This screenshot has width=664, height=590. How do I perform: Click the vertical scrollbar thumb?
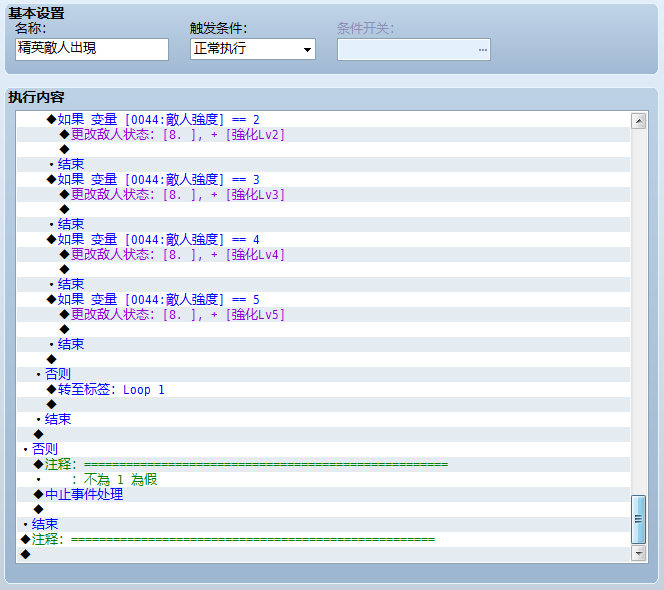pos(639,519)
